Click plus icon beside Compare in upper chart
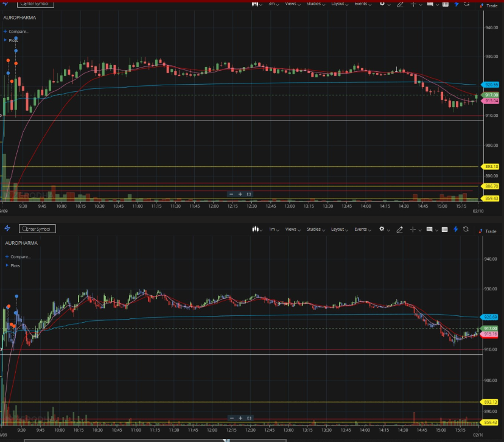504x442 pixels. 5,32
